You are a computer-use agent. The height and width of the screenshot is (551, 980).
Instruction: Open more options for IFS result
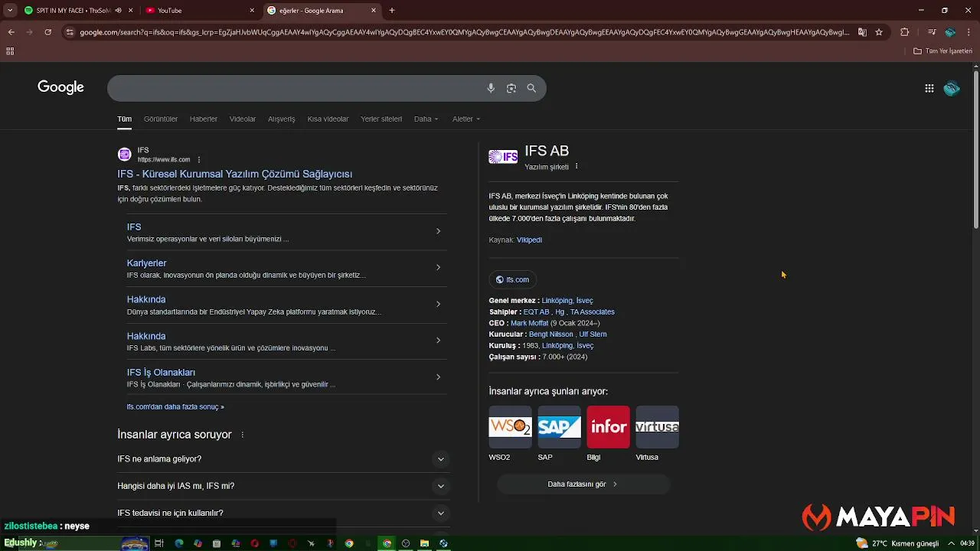coord(199,160)
